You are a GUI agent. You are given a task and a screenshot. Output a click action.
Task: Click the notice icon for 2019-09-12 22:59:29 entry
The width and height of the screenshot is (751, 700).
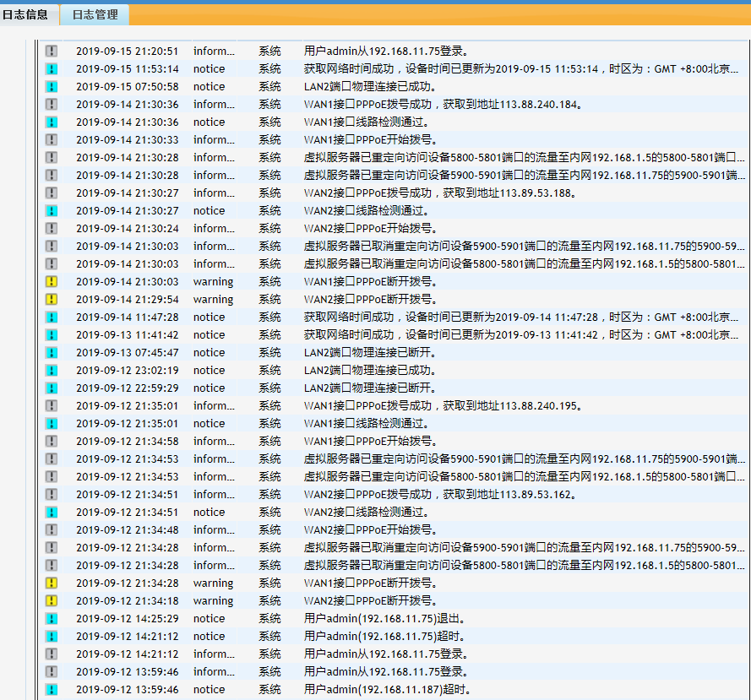52,388
